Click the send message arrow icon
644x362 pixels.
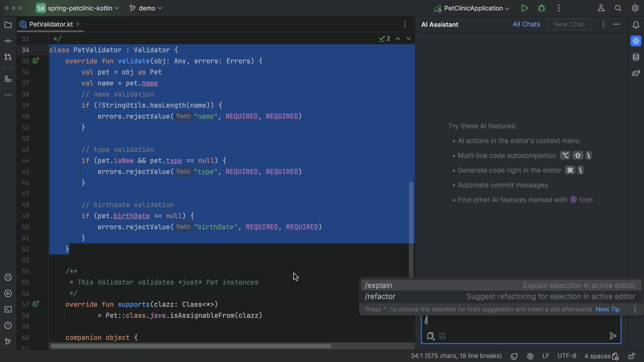point(613,336)
